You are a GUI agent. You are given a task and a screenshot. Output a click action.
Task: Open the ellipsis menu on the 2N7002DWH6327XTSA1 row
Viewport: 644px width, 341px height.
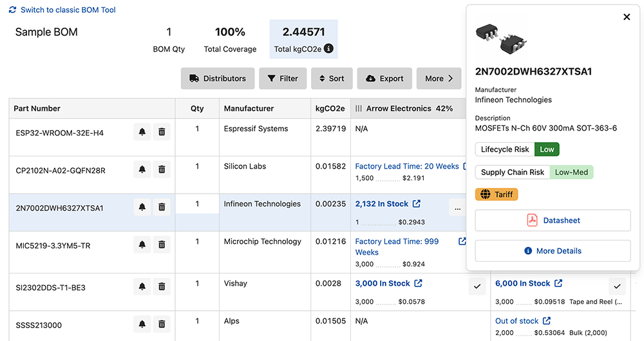(x=457, y=208)
